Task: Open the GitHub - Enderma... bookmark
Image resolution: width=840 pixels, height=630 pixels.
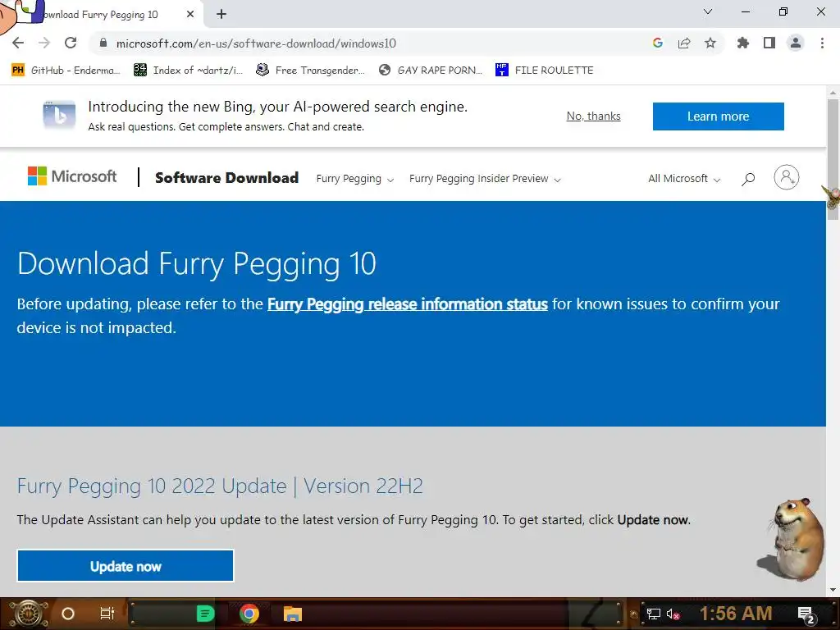Action: coord(66,71)
